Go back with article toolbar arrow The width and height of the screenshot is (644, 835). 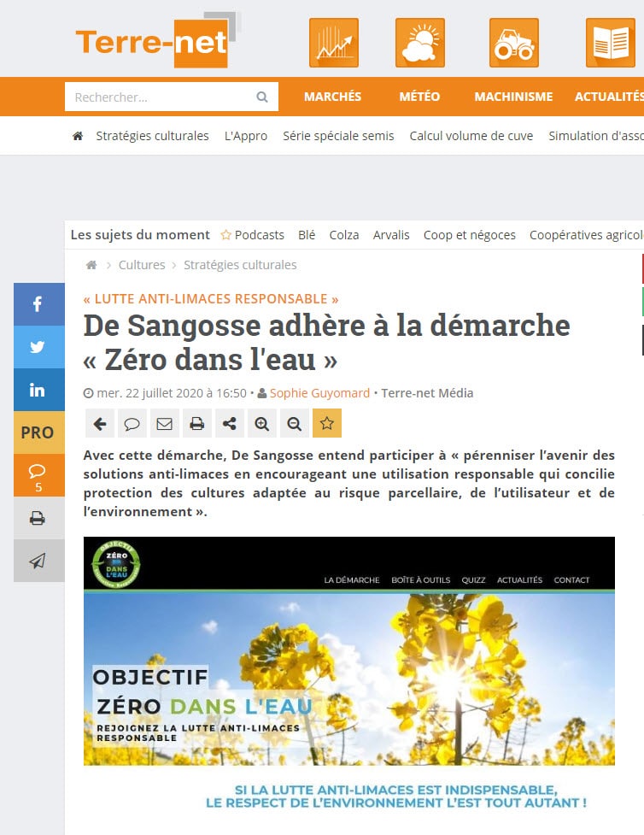(100, 423)
